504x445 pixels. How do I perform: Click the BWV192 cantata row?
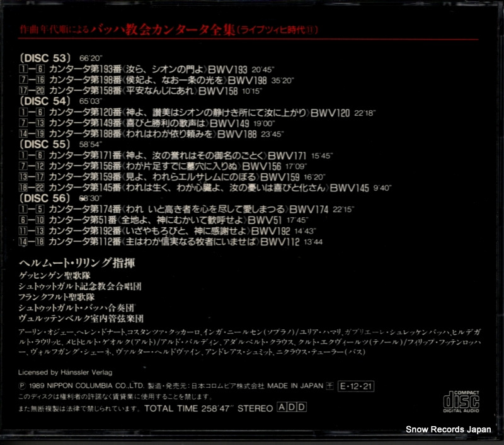pos(168,231)
